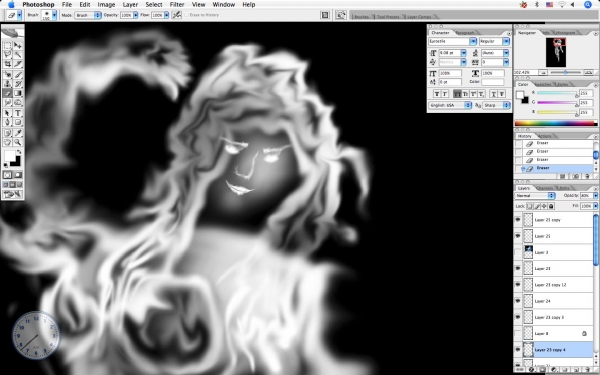
Task: Select the Brush tool in toolbox
Action: click(18, 75)
